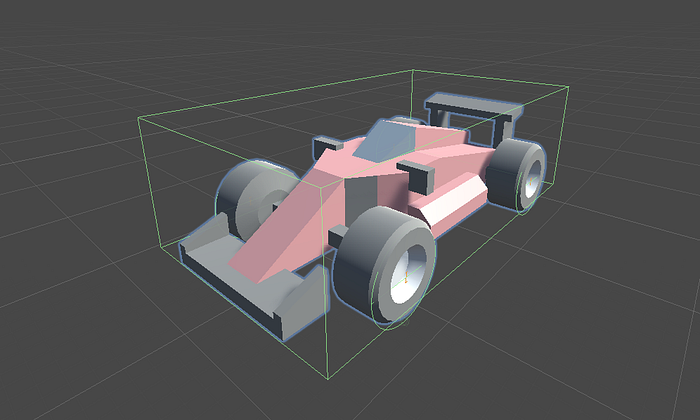Select the side mirror left of the windshield

click(x=327, y=147)
